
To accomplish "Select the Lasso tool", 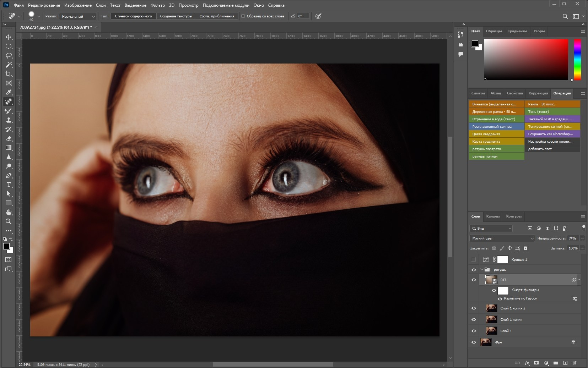I will click(9, 55).
